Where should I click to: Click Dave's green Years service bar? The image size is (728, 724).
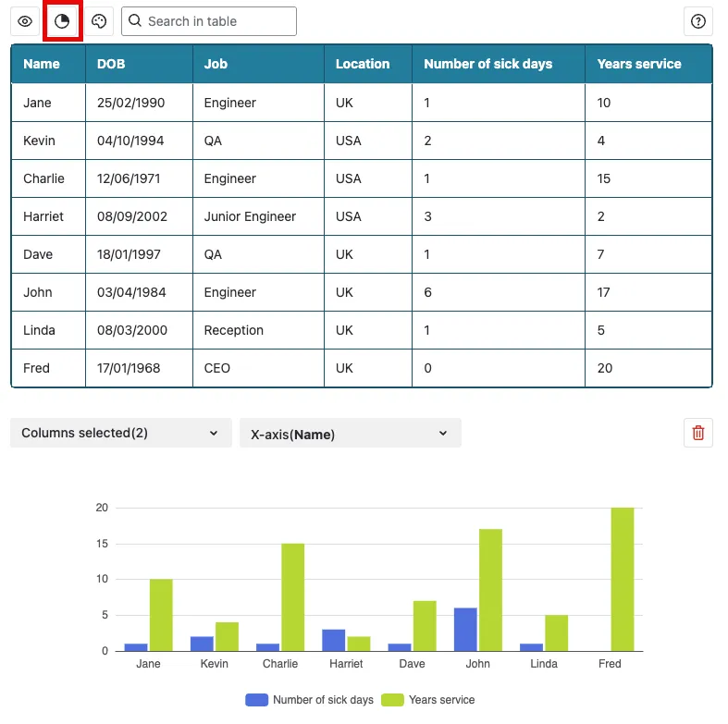[425, 626]
